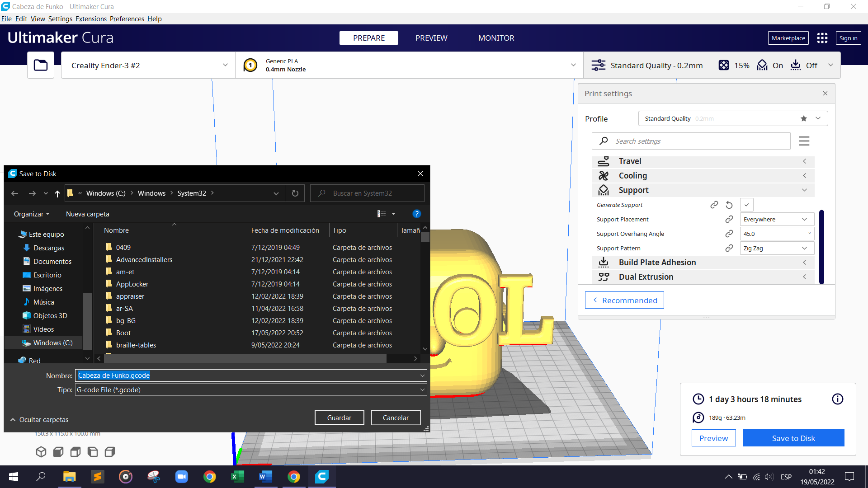The image size is (868, 488).
Task: Click the Support Overhang Angle value field
Action: (x=777, y=234)
